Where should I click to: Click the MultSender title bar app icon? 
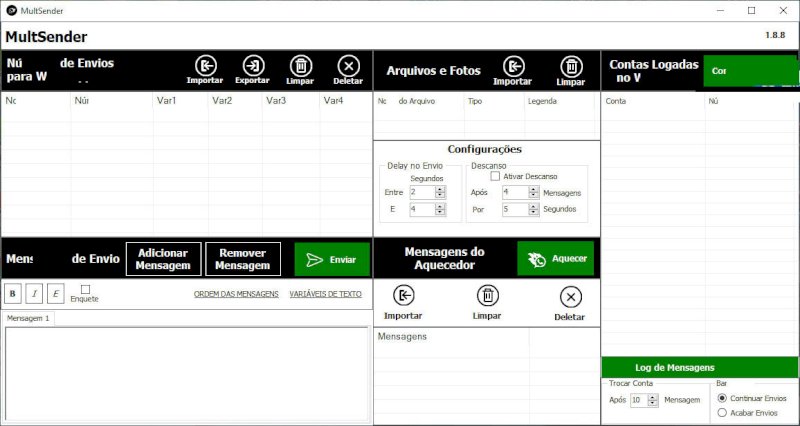point(11,10)
